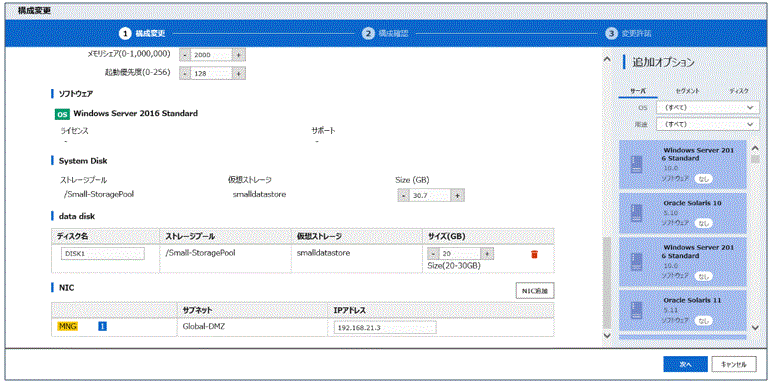Click the memory share value field 2000
Viewport: 773px width, 386px height.
pos(211,55)
